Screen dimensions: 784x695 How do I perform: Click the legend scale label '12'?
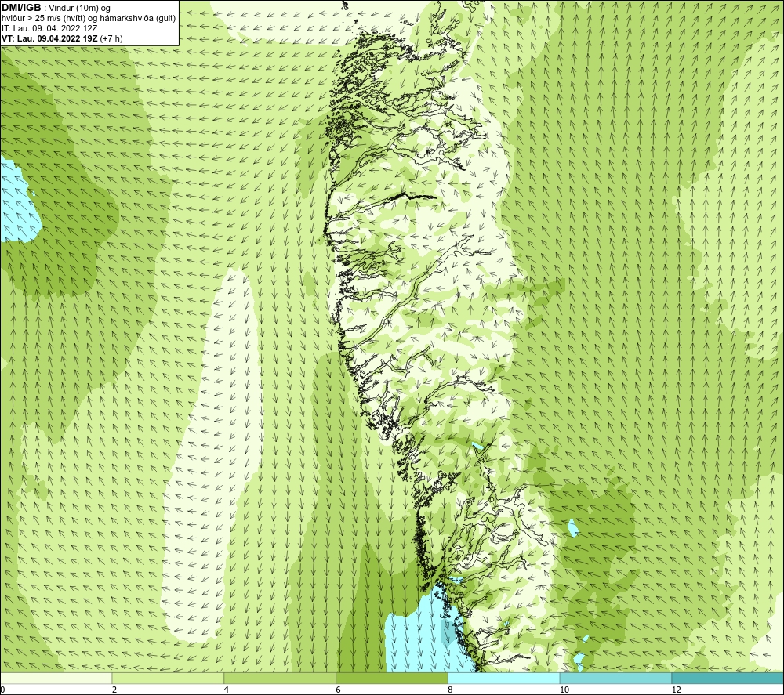tap(677, 690)
